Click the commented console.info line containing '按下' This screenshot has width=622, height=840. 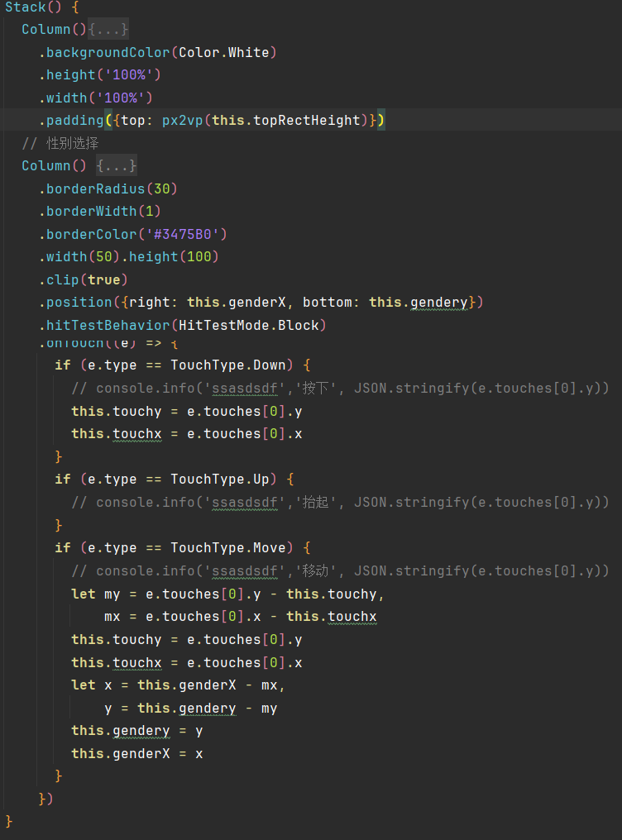[x=340, y=389]
